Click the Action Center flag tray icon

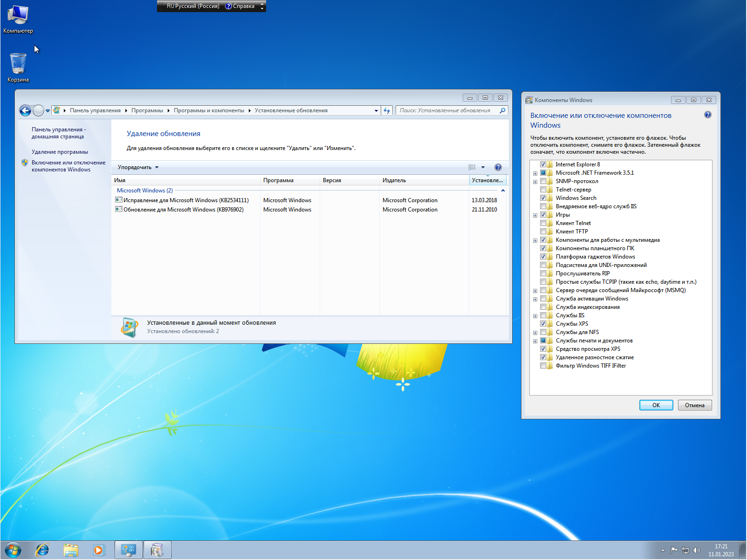coord(674,550)
